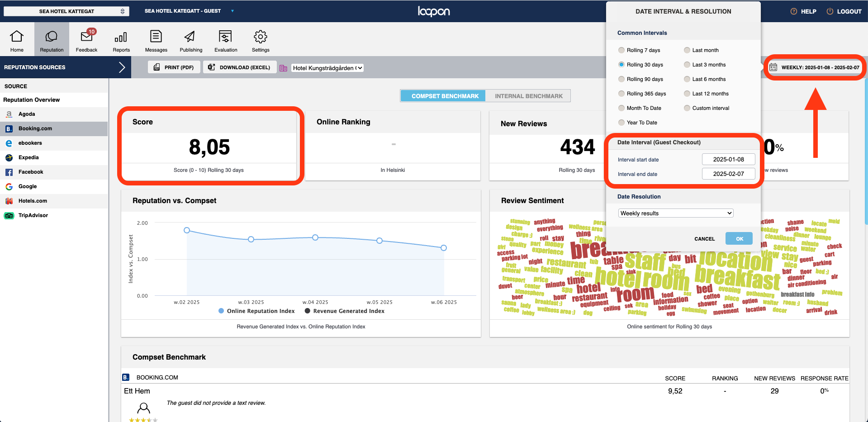Image resolution: width=868 pixels, height=422 pixels.
Task: Select Expedia source label in sidebar
Action: point(28,157)
